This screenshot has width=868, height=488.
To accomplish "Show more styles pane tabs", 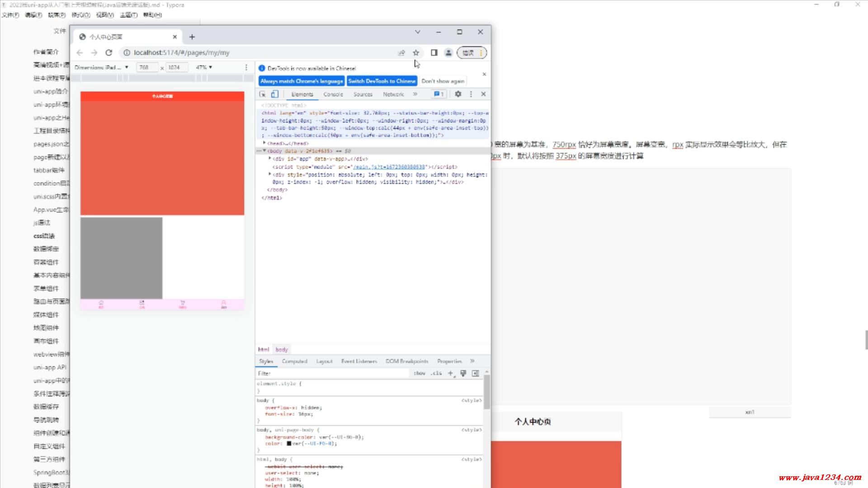I will tap(472, 361).
